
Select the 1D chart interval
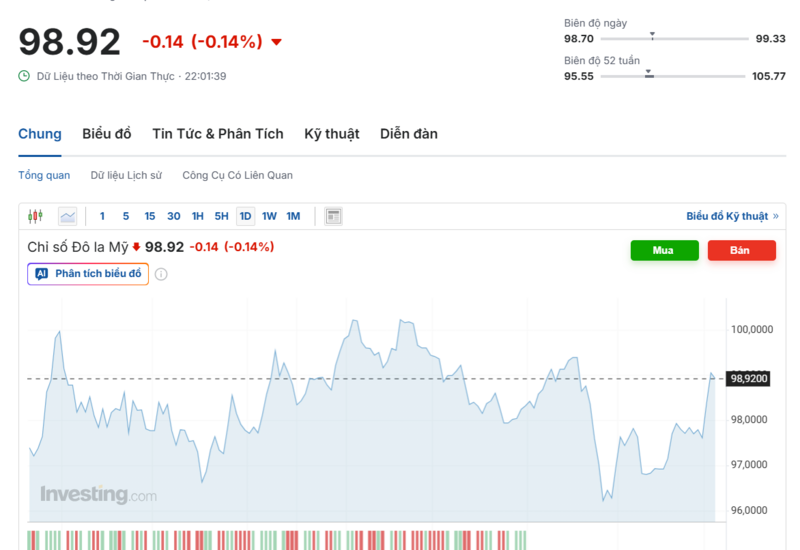pyautogui.click(x=245, y=216)
